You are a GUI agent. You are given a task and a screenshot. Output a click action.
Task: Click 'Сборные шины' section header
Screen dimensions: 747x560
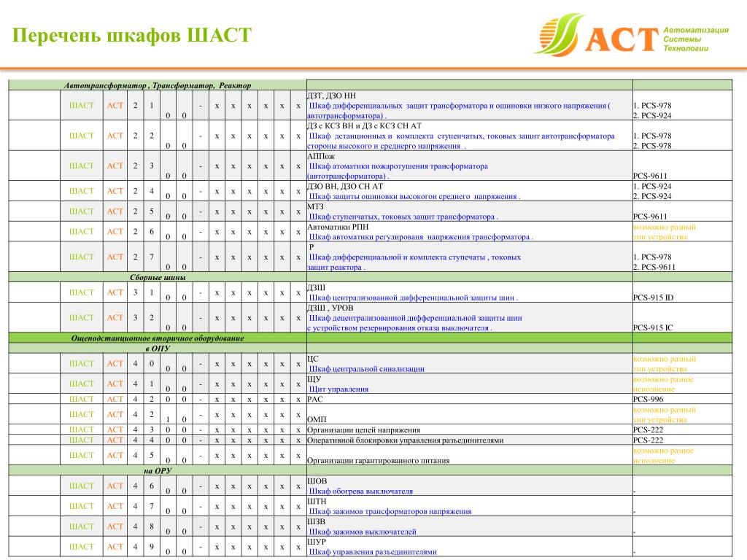click(x=158, y=278)
